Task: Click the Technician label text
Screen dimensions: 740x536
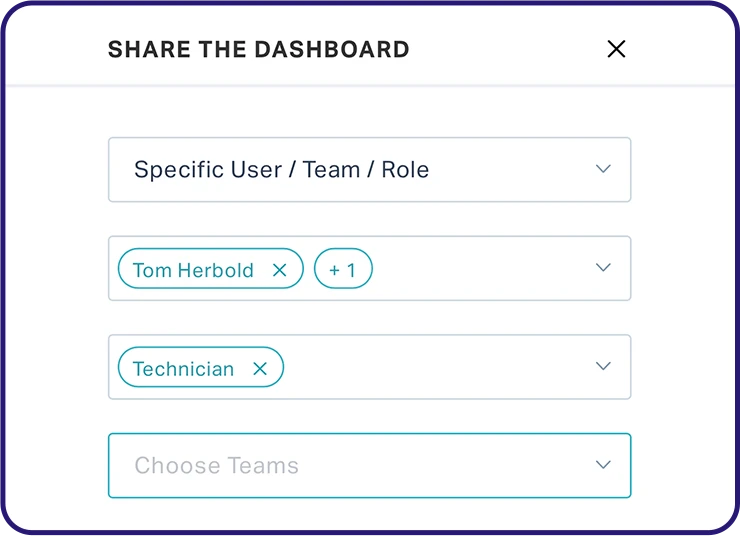Action: (183, 369)
